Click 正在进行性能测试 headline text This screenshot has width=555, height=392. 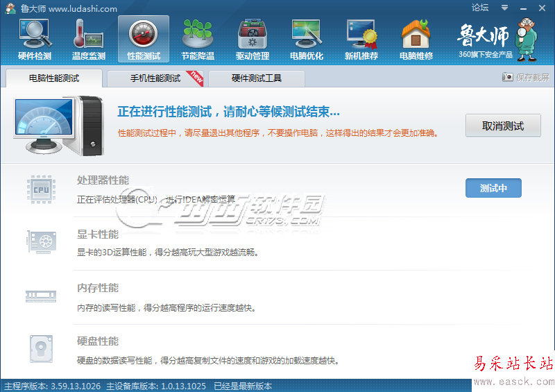[229, 112]
